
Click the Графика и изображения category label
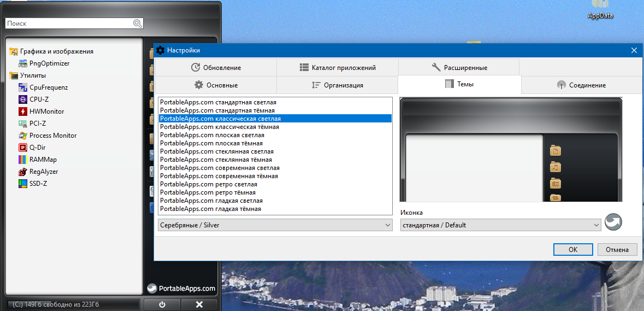[57, 51]
